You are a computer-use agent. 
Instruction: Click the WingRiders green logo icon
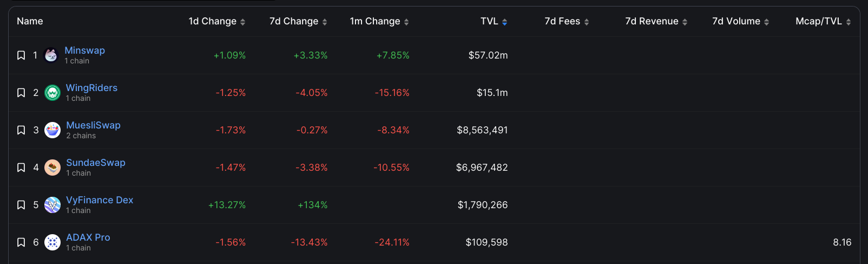click(x=52, y=93)
